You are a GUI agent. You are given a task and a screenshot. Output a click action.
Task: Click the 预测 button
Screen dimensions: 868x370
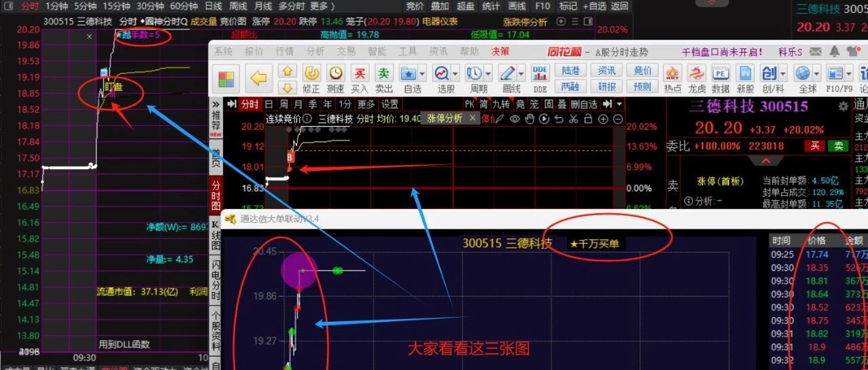click(x=643, y=86)
